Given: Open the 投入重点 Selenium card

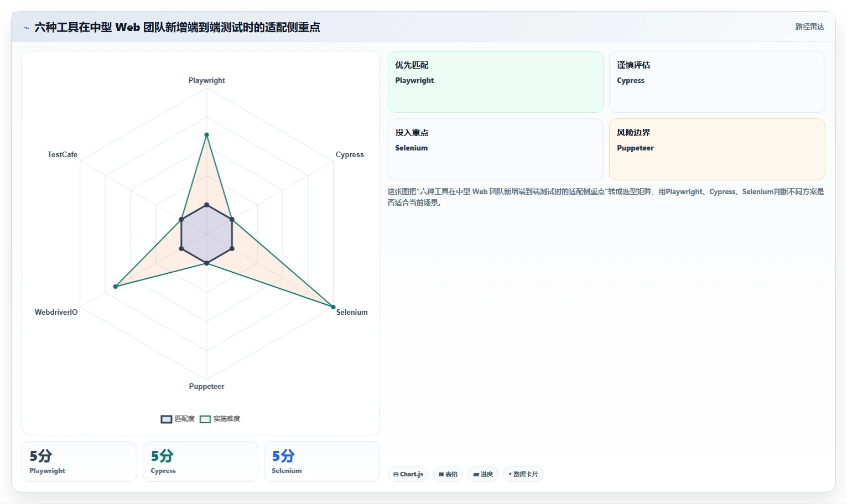Looking at the screenshot, I should 496,149.
